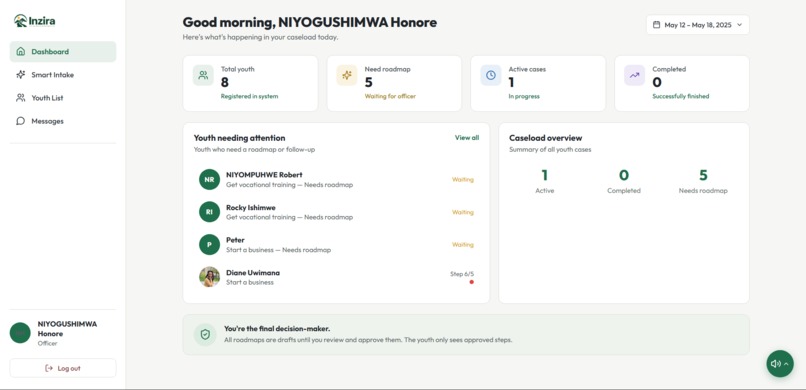Click the You're the final decision-maker text
The width and height of the screenshot is (806, 390).
point(277,328)
